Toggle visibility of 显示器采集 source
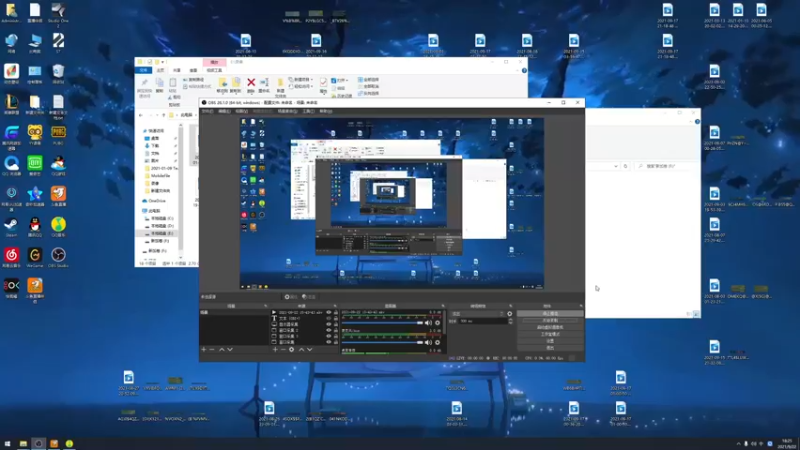 pos(329,324)
